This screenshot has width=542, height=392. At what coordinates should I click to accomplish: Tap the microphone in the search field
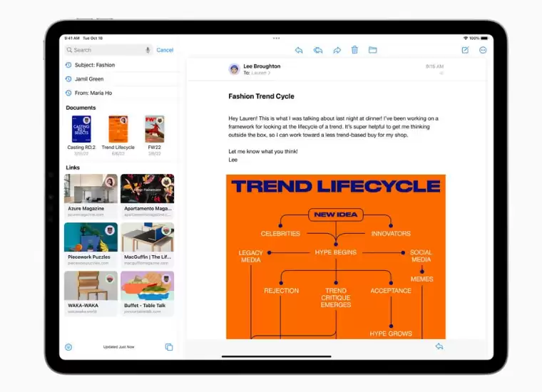coord(148,50)
